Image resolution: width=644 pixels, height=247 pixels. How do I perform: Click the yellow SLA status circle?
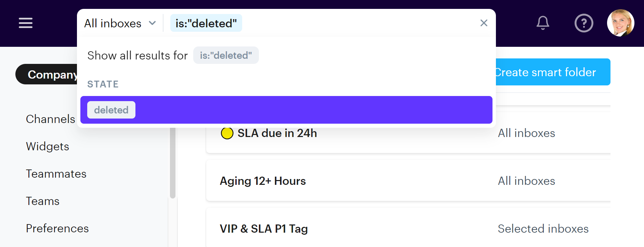click(227, 133)
